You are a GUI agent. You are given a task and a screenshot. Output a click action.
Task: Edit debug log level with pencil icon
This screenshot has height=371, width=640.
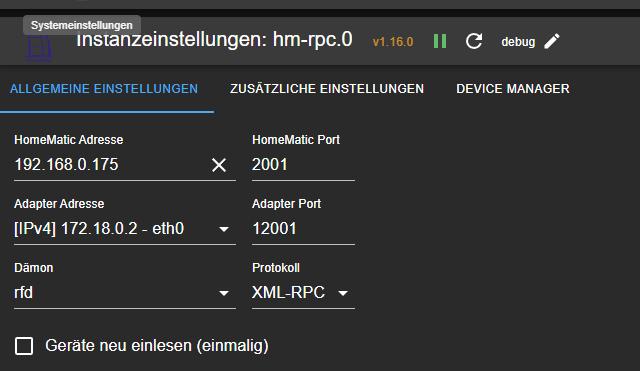552,41
